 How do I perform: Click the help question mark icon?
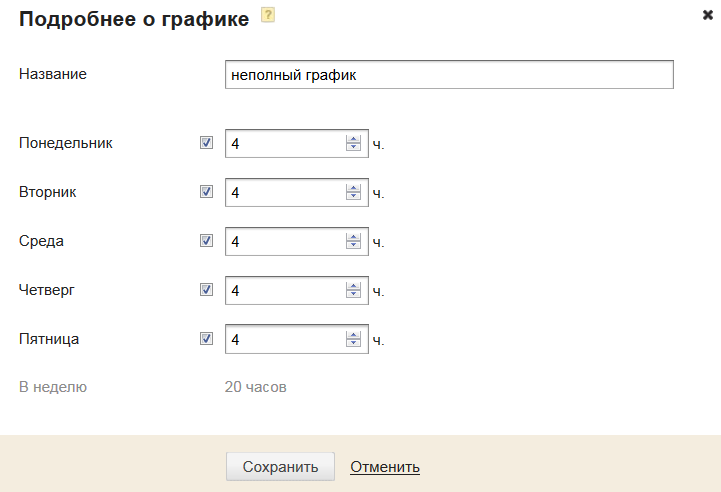(267, 16)
